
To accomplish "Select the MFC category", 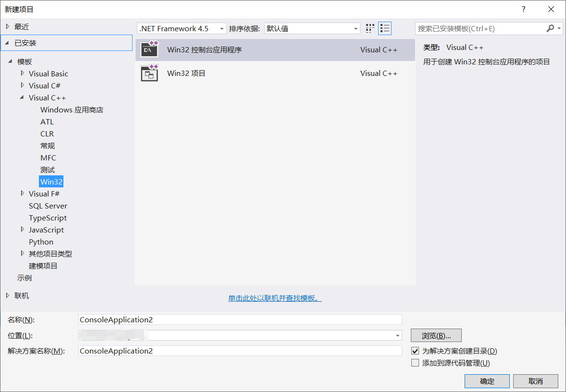I will coord(49,158).
